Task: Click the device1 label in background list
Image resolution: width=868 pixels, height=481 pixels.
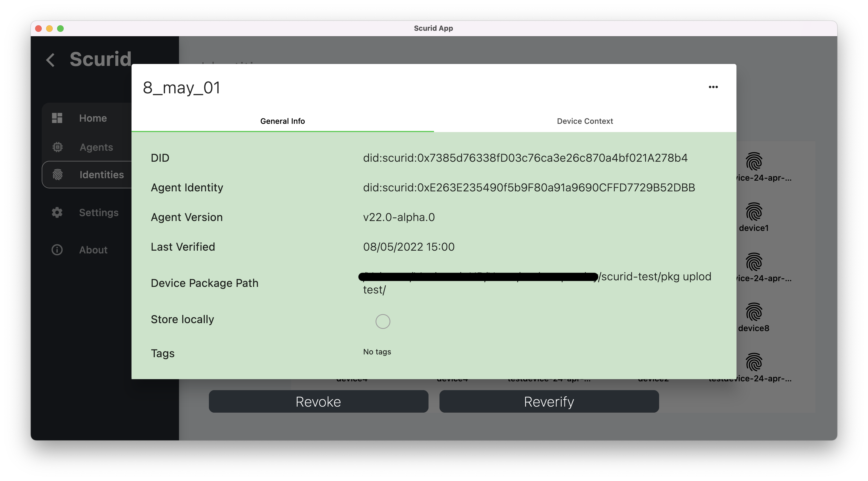Action: point(754,228)
